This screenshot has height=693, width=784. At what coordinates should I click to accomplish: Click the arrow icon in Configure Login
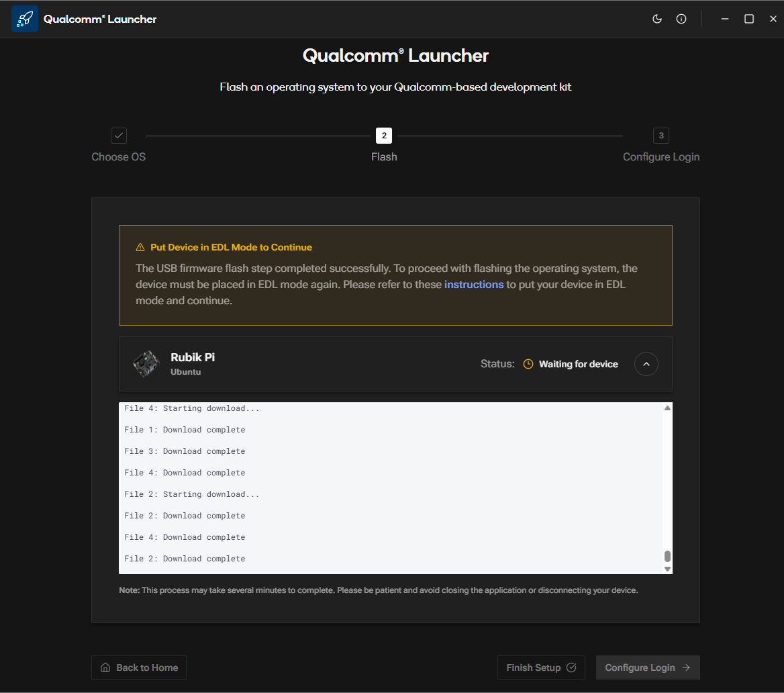point(686,667)
